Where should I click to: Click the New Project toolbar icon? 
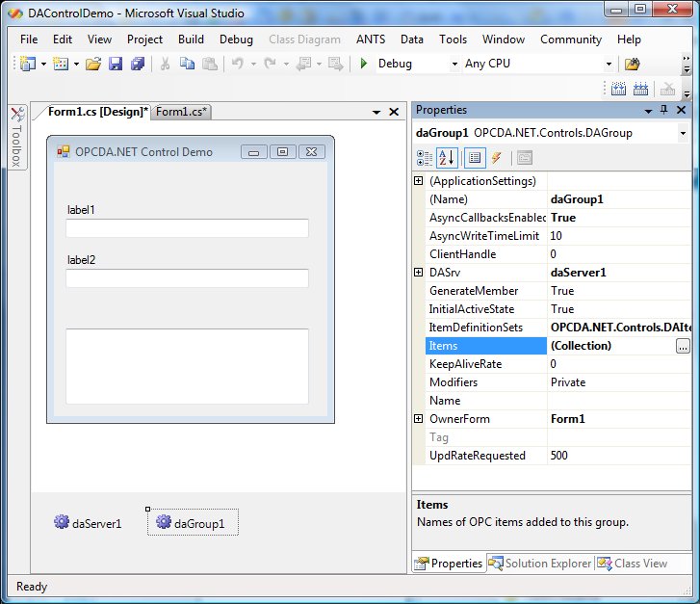point(28,64)
